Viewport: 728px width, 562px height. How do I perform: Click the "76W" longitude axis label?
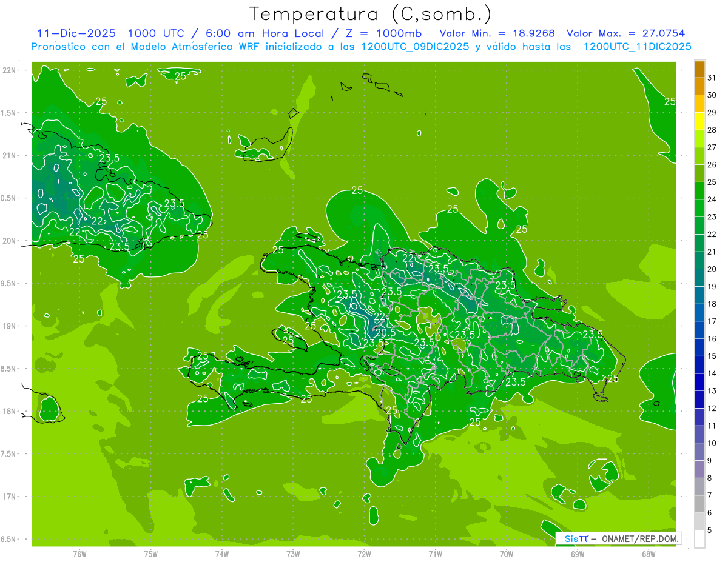(79, 554)
